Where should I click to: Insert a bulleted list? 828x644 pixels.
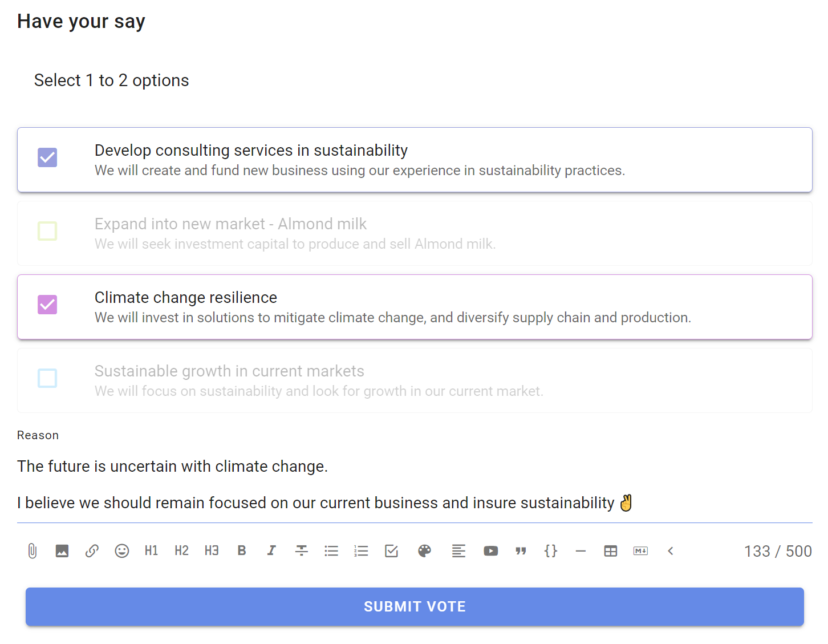331,551
